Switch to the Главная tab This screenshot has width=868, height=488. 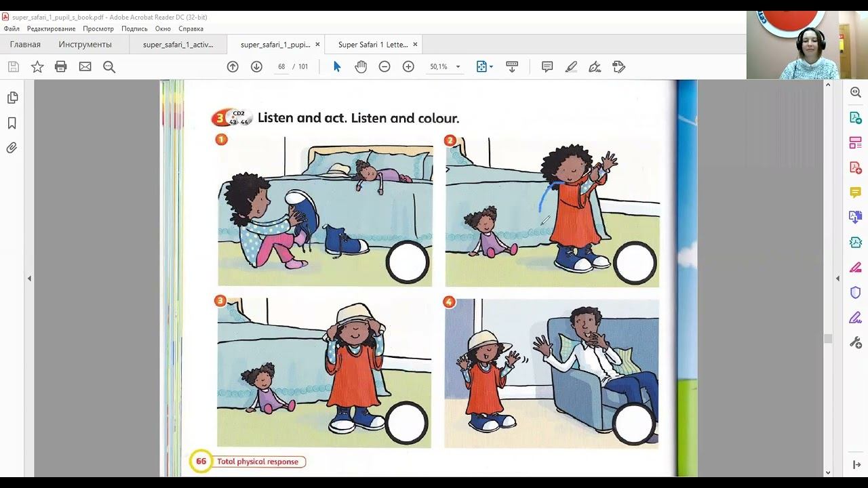tap(25, 45)
